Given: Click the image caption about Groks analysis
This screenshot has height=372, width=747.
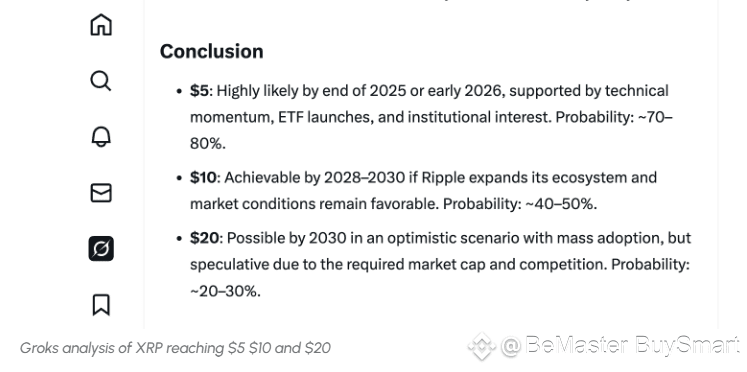Looking at the screenshot, I should 175,348.
